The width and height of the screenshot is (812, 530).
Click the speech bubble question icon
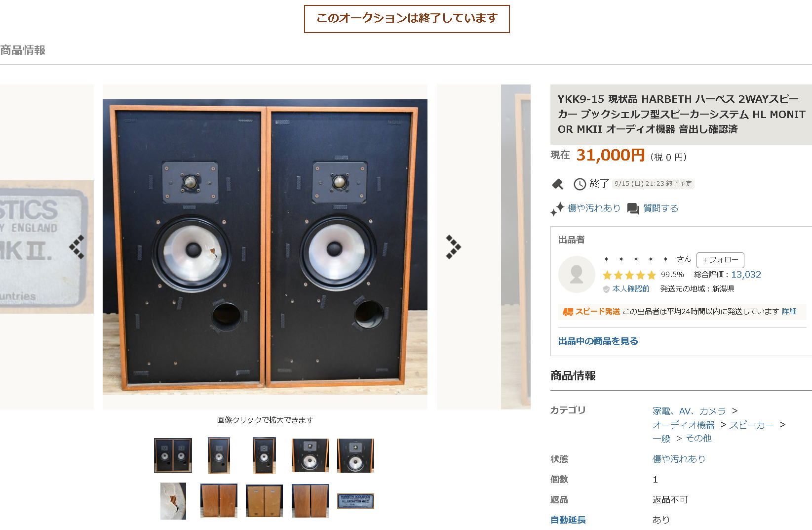pos(633,209)
